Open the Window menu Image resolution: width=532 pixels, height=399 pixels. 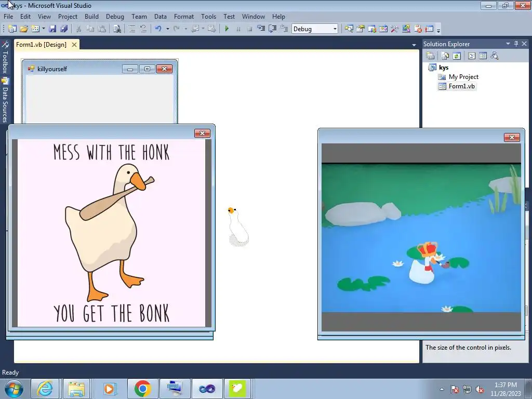[x=254, y=16]
